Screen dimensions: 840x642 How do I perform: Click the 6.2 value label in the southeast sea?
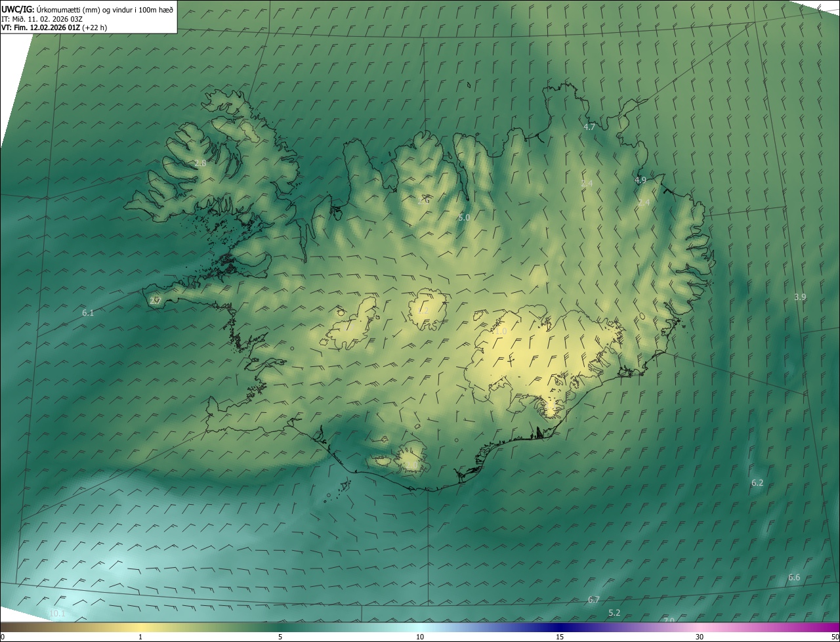point(757,482)
